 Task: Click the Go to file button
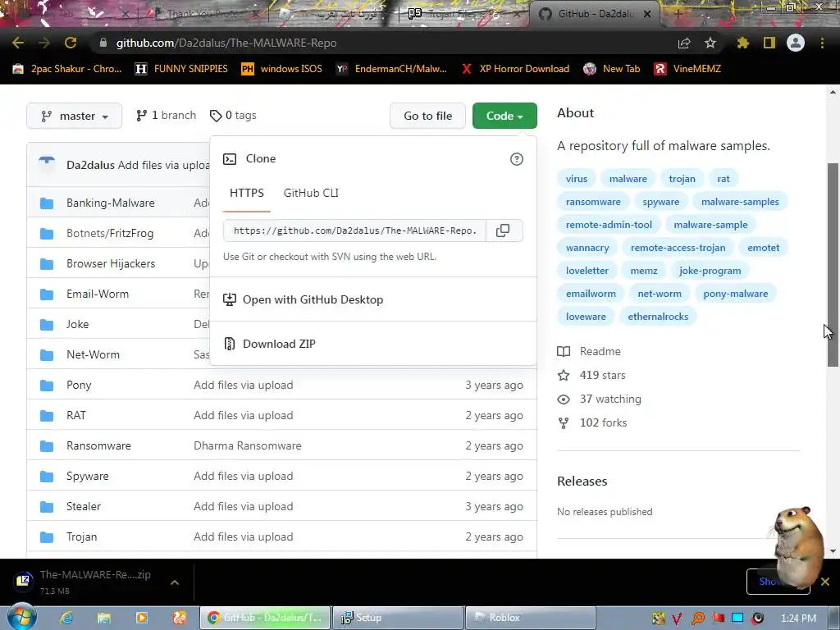(427, 116)
